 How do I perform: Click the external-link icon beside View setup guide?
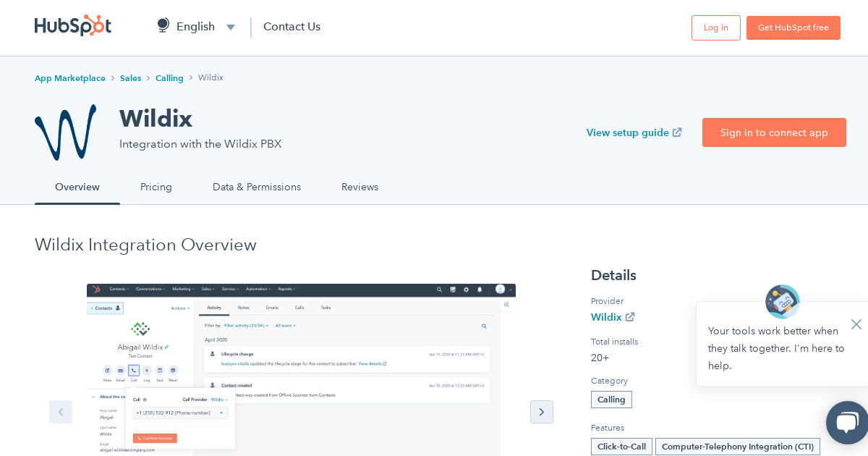677,132
